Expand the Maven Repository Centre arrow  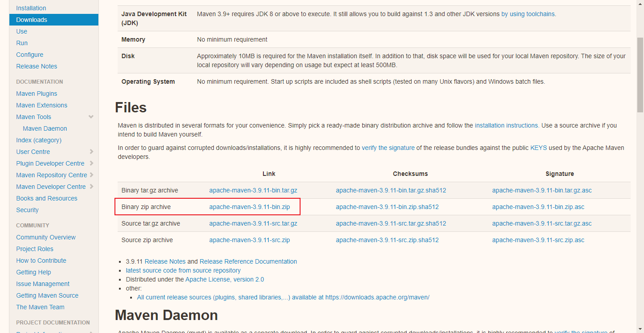coord(91,175)
